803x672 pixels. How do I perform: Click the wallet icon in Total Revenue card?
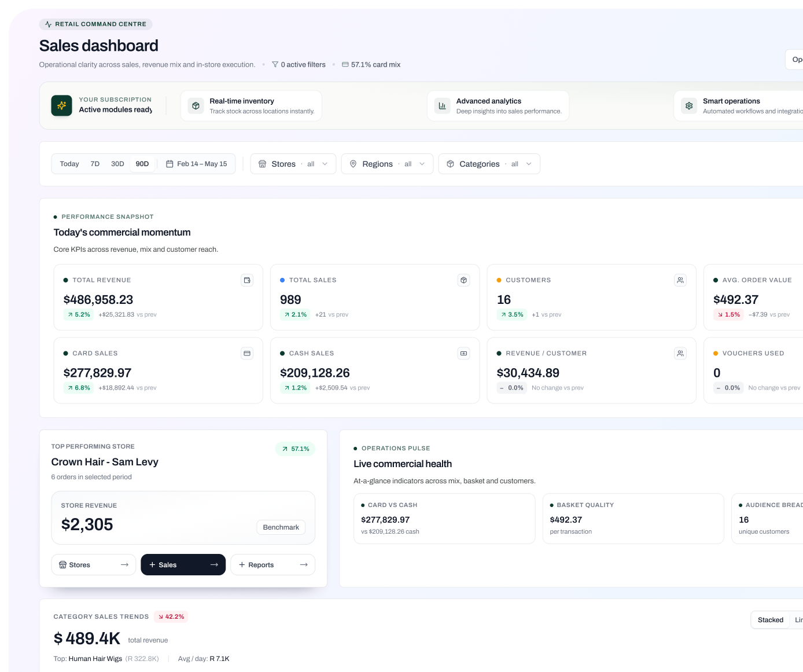(x=247, y=280)
